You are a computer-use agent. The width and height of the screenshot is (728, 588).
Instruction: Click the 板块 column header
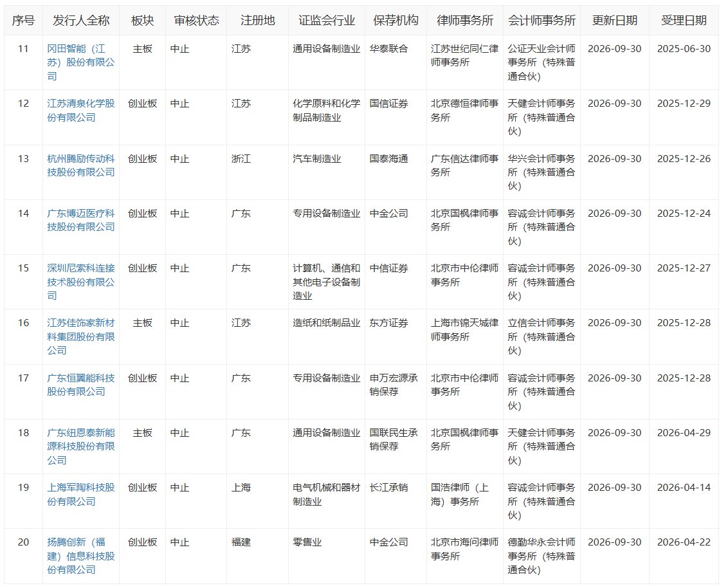[x=143, y=21]
